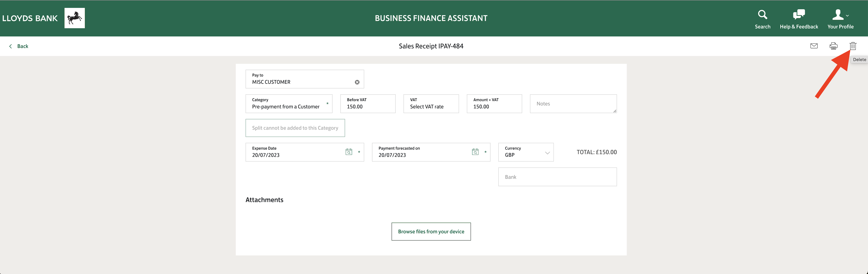Image resolution: width=868 pixels, height=274 pixels.
Task: Click the Attachments heading
Action: click(264, 200)
